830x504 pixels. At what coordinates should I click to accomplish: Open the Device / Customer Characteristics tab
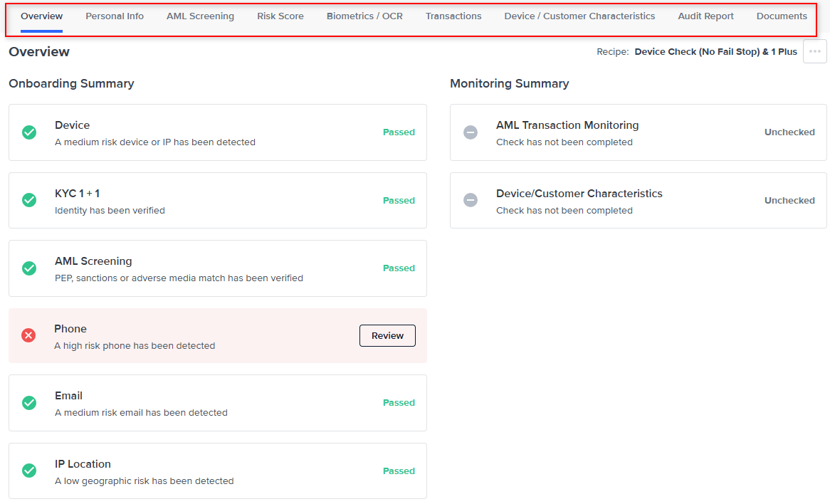point(579,16)
